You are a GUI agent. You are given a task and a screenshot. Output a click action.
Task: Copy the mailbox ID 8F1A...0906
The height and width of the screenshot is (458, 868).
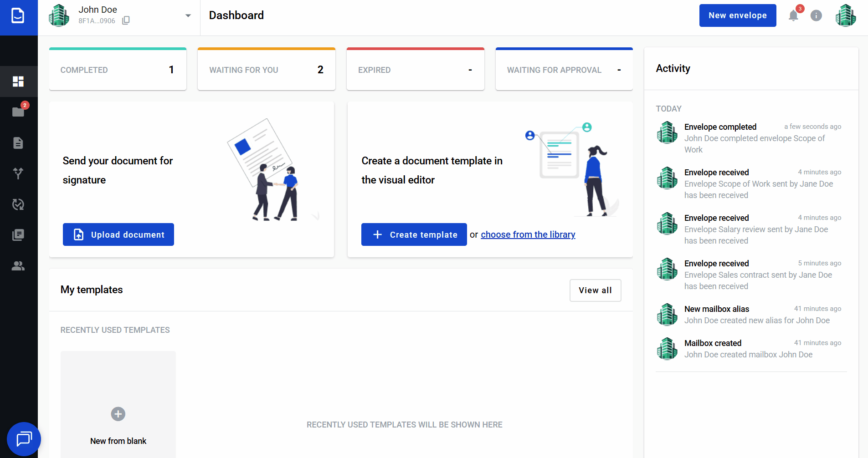point(126,20)
